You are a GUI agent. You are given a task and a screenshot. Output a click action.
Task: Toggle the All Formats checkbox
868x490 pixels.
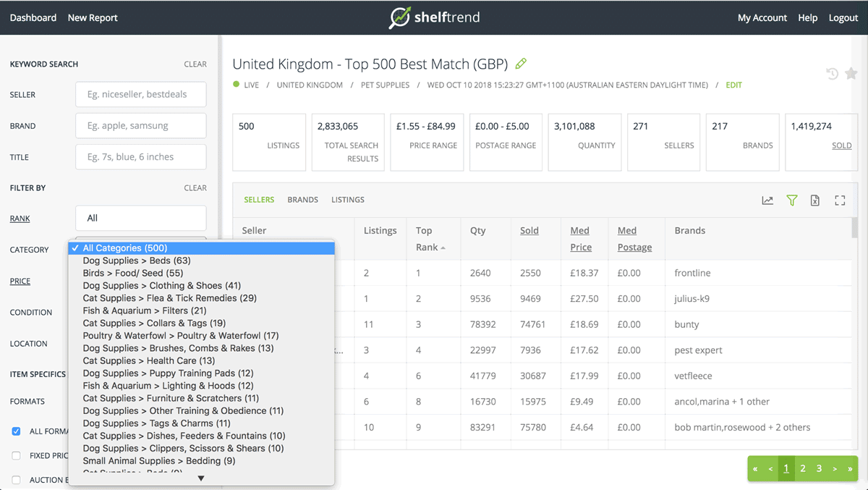(16, 431)
